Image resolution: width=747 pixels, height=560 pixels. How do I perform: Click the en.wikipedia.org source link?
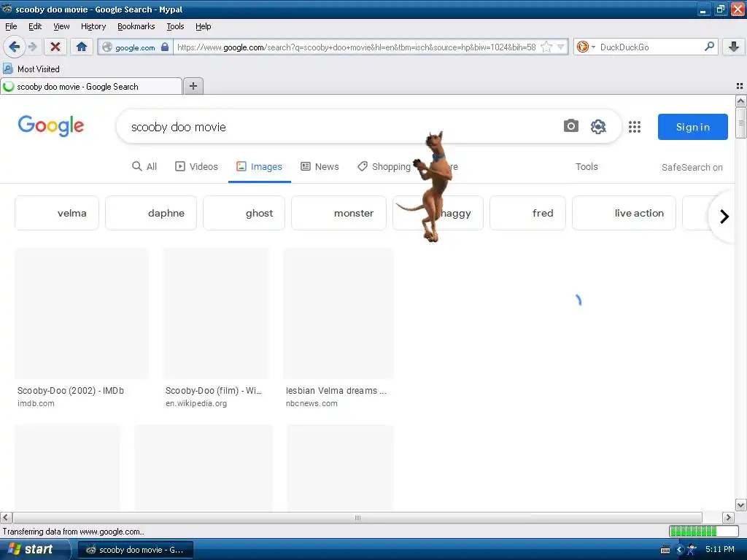(196, 403)
